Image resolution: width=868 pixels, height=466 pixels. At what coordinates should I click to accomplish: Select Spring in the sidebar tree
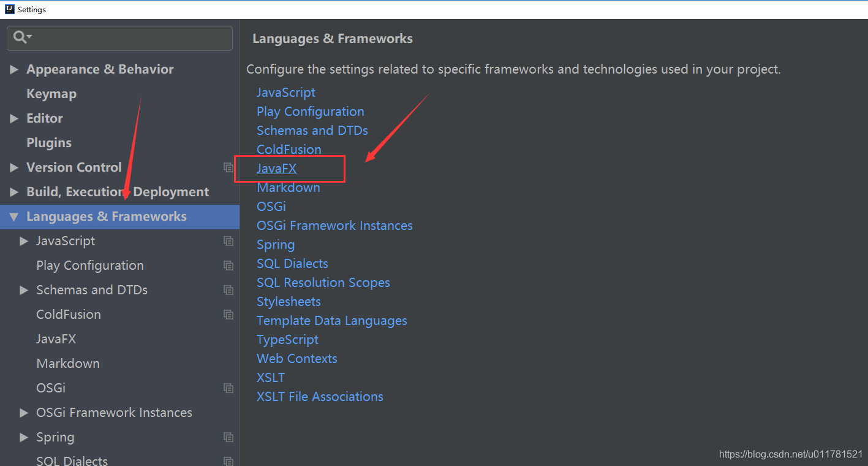tap(55, 437)
